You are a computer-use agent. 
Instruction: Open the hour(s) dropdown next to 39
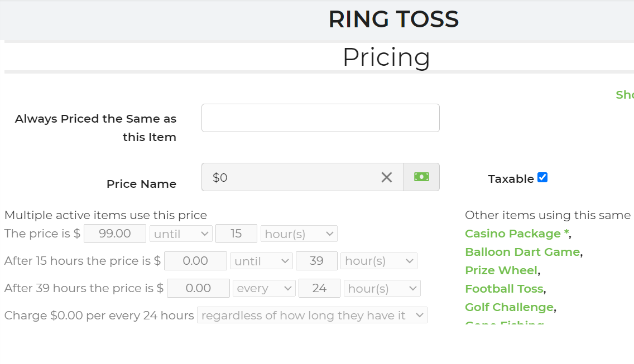pos(378,261)
